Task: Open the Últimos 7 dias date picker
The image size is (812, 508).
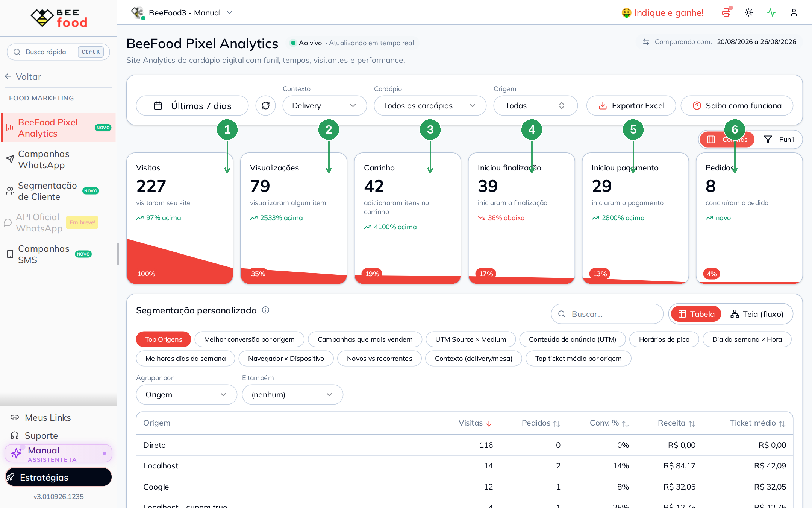Action: (192, 106)
